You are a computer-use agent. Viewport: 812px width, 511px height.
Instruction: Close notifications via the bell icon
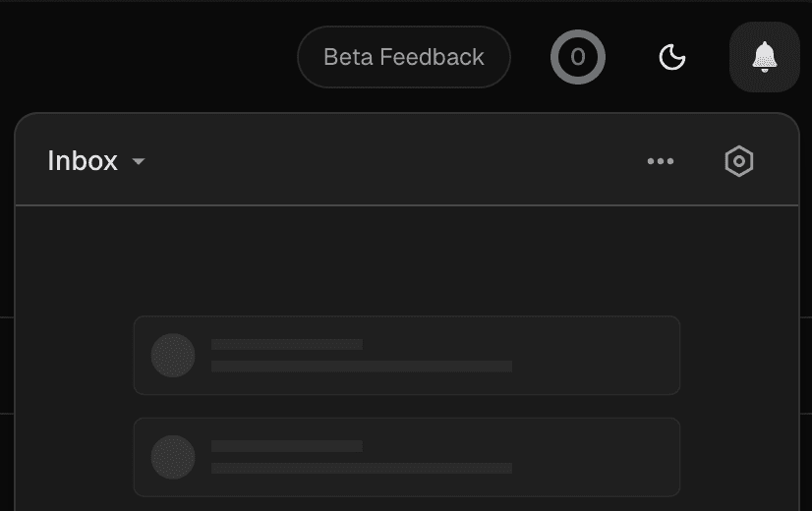coord(764,57)
